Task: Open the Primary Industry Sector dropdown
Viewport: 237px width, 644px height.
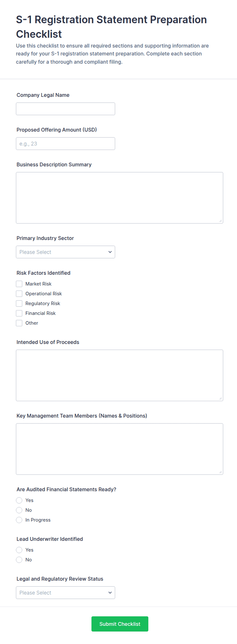Action: [x=65, y=252]
